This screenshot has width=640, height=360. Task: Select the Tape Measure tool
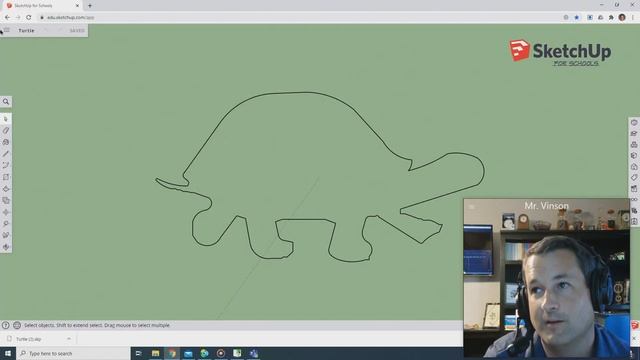pos(6,224)
